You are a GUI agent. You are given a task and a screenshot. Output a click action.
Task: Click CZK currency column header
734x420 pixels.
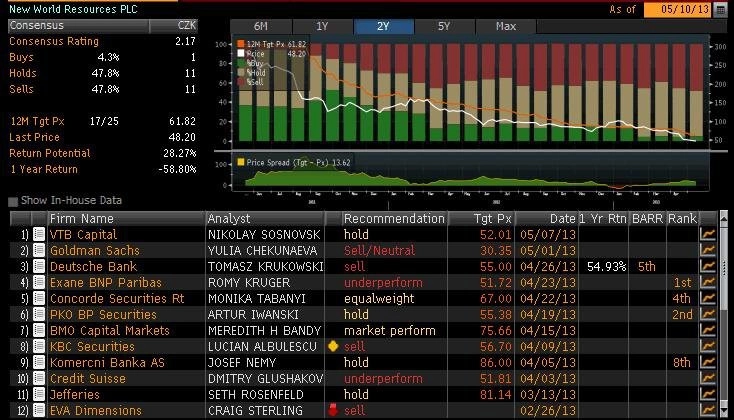tap(174, 25)
